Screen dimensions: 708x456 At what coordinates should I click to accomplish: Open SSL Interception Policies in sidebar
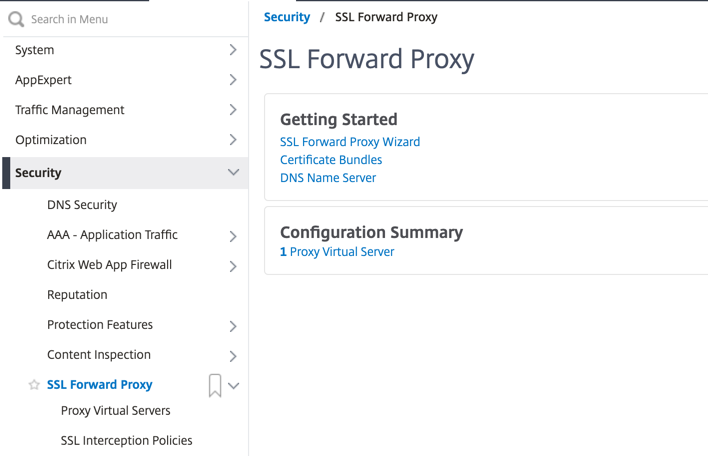(x=126, y=441)
